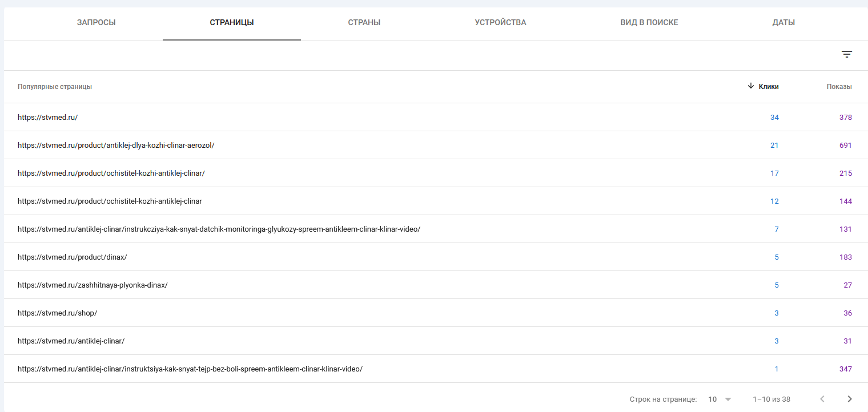Switch to the Запросы tab
This screenshot has width=868, height=412.
tap(96, 23)
